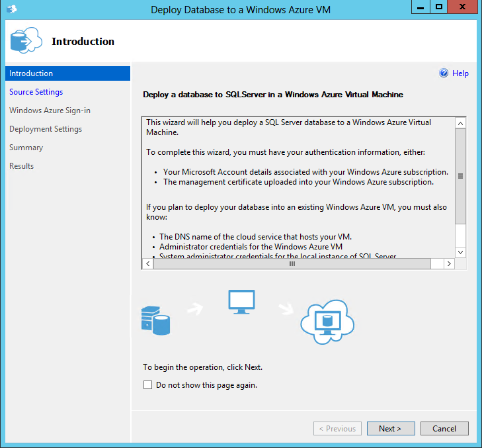Open the Windows Azure Sign-in step
482x448 pixels.
pyautogui.click(x=50, y=111)
